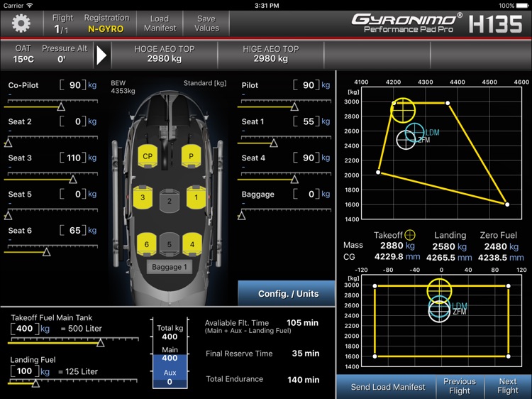Tap the CP co-pilot seat icon

click(148, 156)
